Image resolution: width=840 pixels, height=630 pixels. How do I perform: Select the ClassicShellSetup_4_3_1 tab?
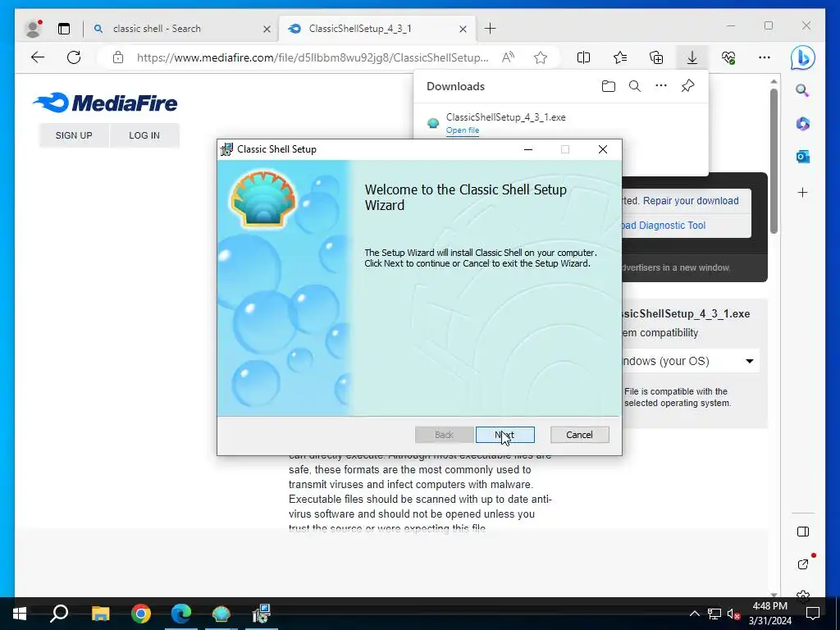pos(360,29)
